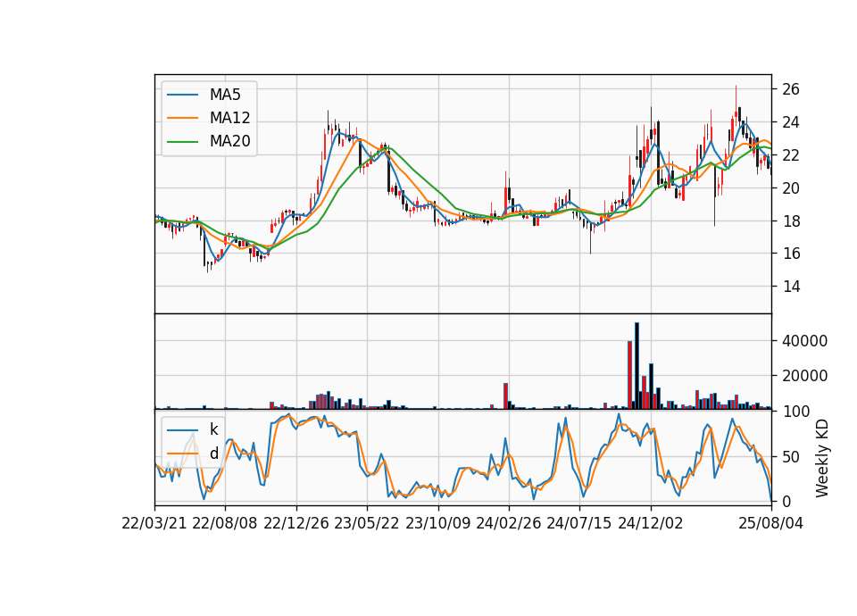This screenshot has width=857, height=616.
Task: Click the d legend label
Action: tap(213, 454)
